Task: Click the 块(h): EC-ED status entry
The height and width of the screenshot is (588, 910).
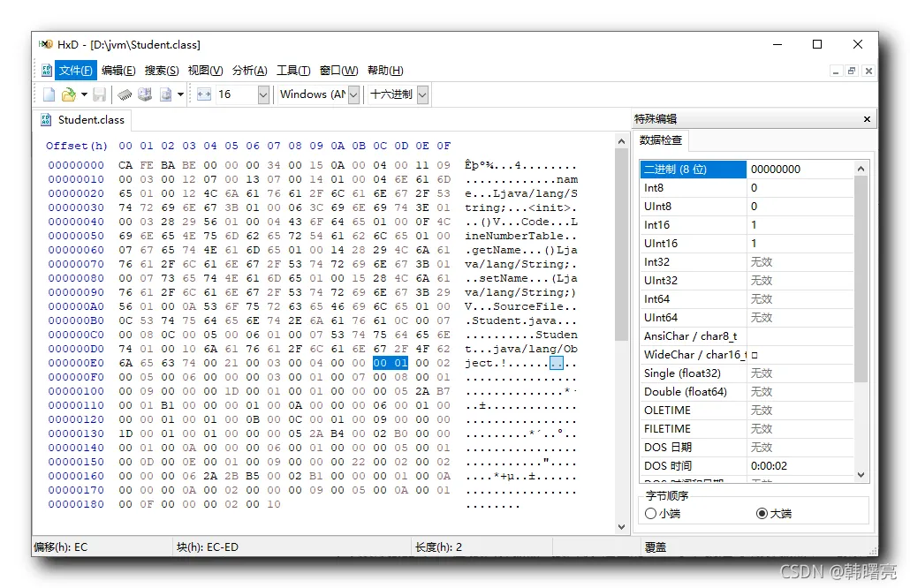Action: coord(208,547)
